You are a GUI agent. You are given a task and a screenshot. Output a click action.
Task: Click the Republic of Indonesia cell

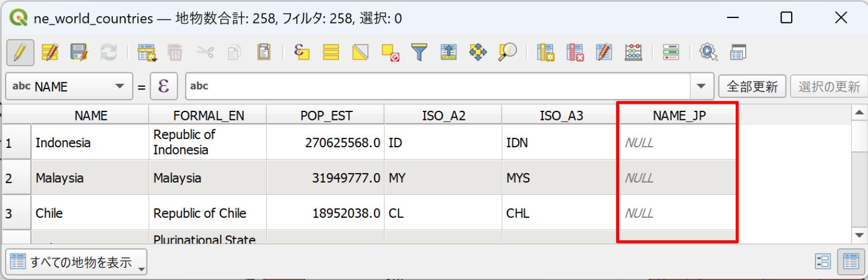point(208,143)
